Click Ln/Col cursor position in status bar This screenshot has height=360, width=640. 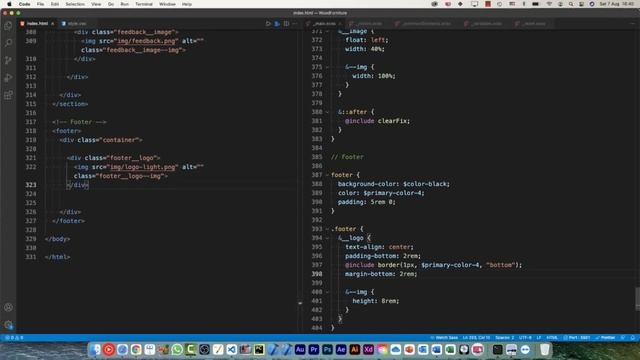click(x=476, y=338)
